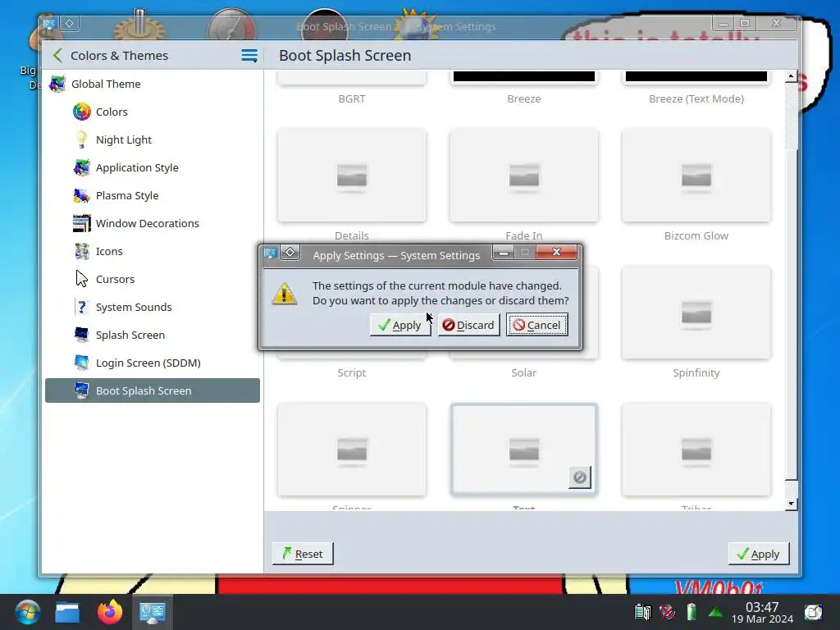Select the Breeze (Text Mode) theme label
The height and width of the screenshot is (630, 840).
[x=696, y=99]
